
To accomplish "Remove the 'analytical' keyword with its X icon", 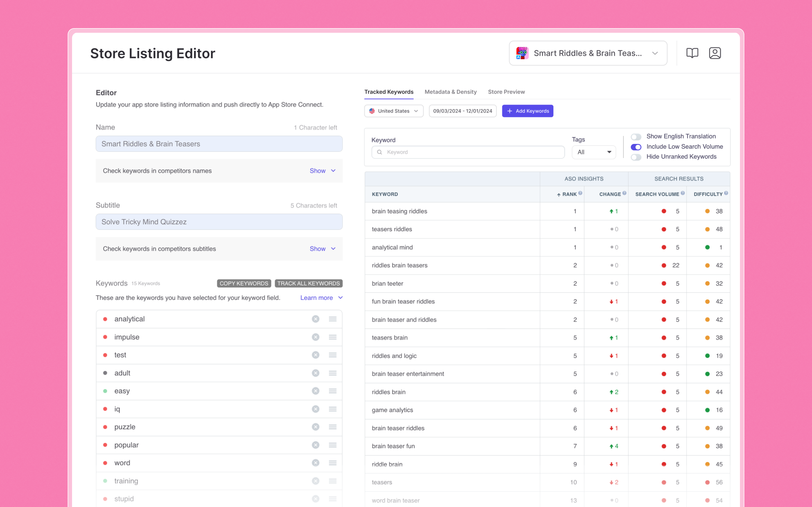I will tap(315, 319).
